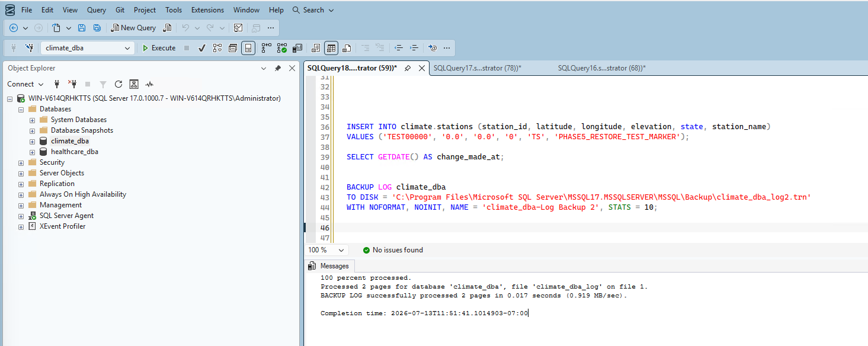Open the Help menu
868x346 pixels.
tap(276, 10)
